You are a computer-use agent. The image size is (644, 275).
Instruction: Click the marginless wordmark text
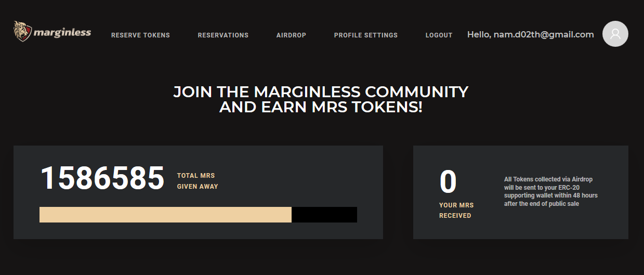coord(62,33)
